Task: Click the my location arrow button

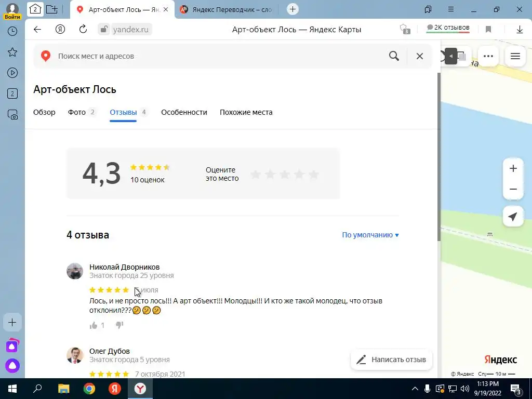Action: click(x=513, y=217)
